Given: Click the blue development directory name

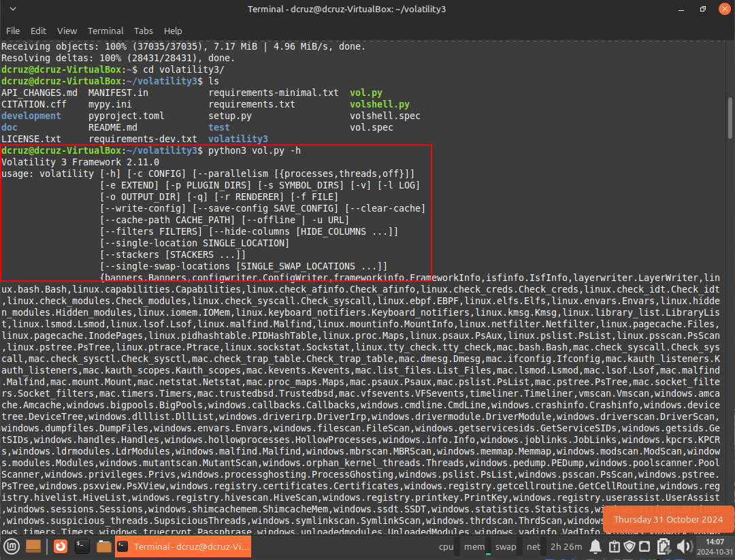Looking at the screenshot, I should (31, 116).
